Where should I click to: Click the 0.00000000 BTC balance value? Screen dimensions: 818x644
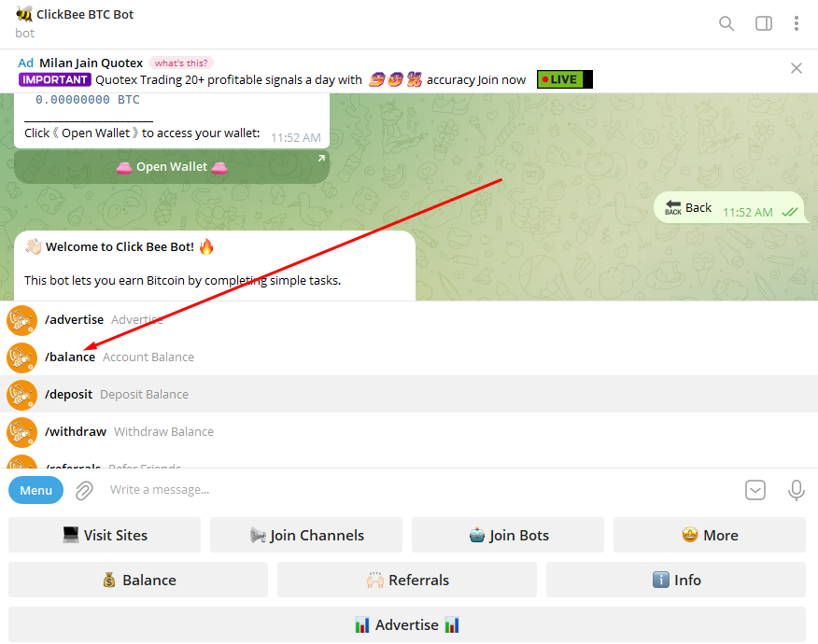tap(88, 100)
